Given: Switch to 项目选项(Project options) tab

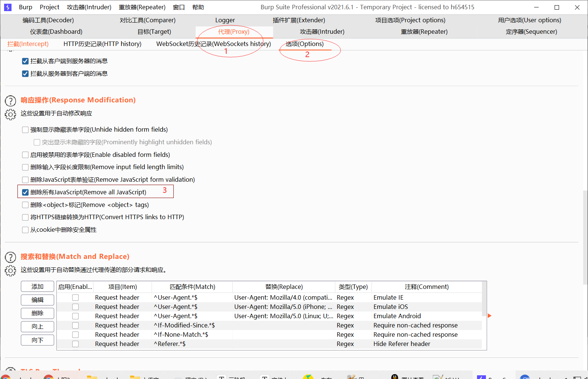Looking at the screenshot, I should tap(410, 20).
